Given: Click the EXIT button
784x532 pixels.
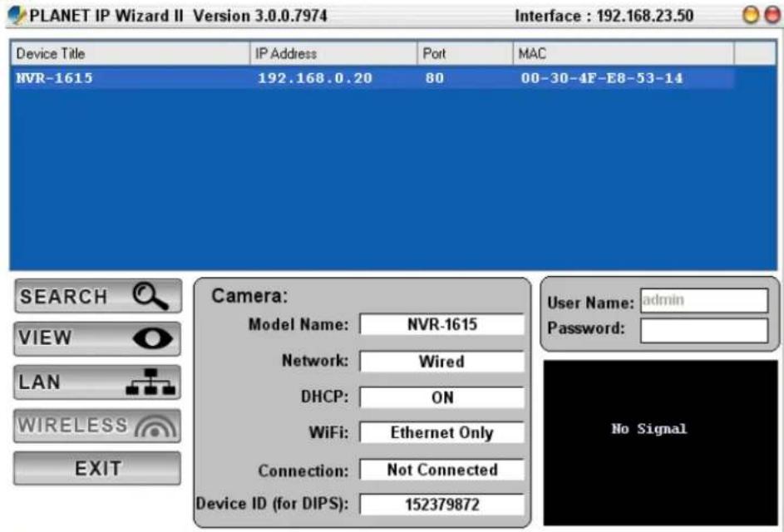Looking at the screenshot, I should 97,469.
